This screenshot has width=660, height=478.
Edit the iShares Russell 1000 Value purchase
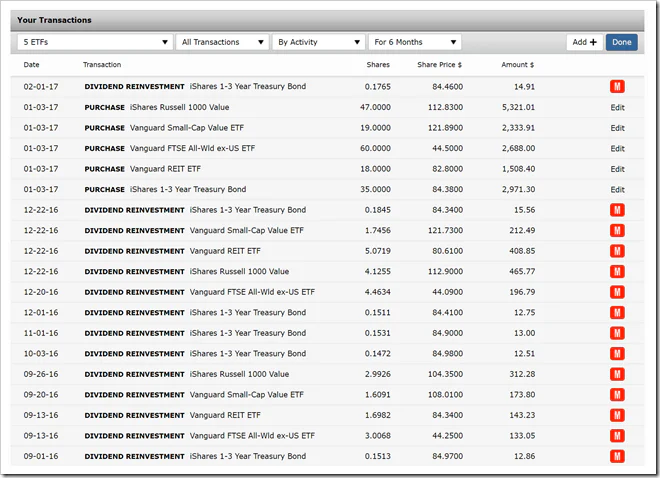617,108
